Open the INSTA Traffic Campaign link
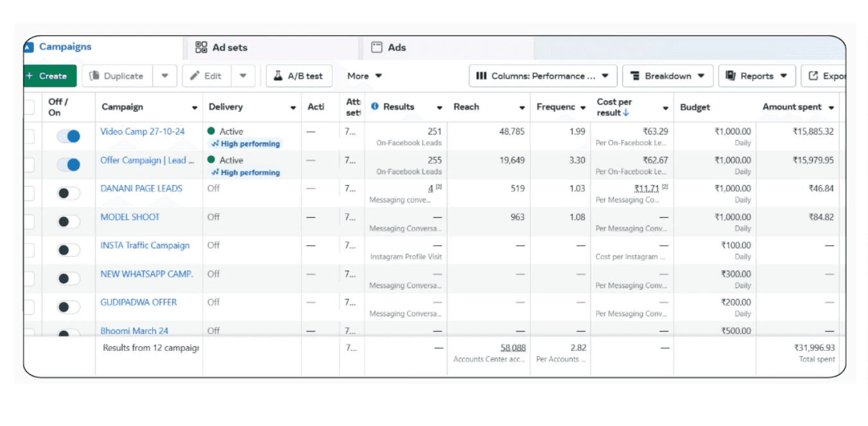This screenshot has width=868, height=426. pyautogui.click(x=145, y=245)
